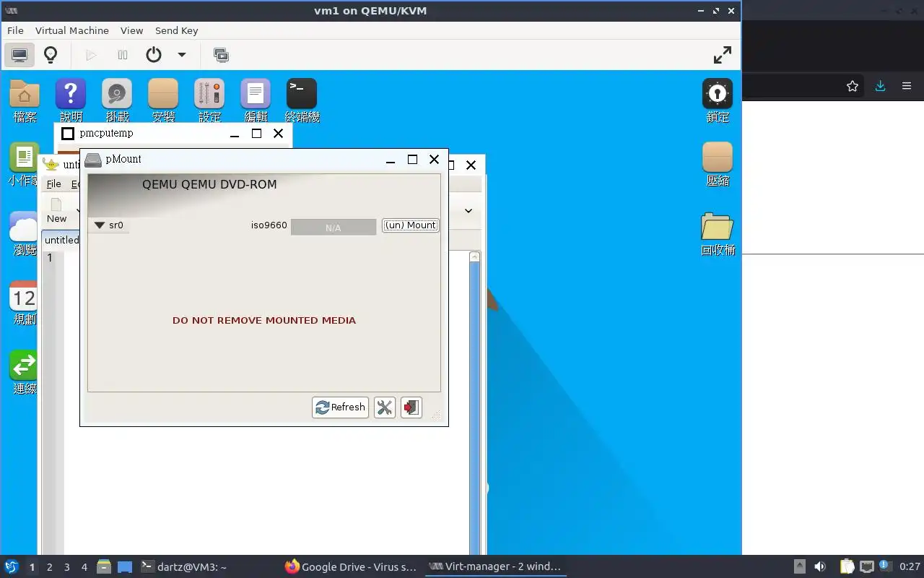Open the manage VM snapshots icon
This screenshot has width=924, height=578.
[221, 55]
